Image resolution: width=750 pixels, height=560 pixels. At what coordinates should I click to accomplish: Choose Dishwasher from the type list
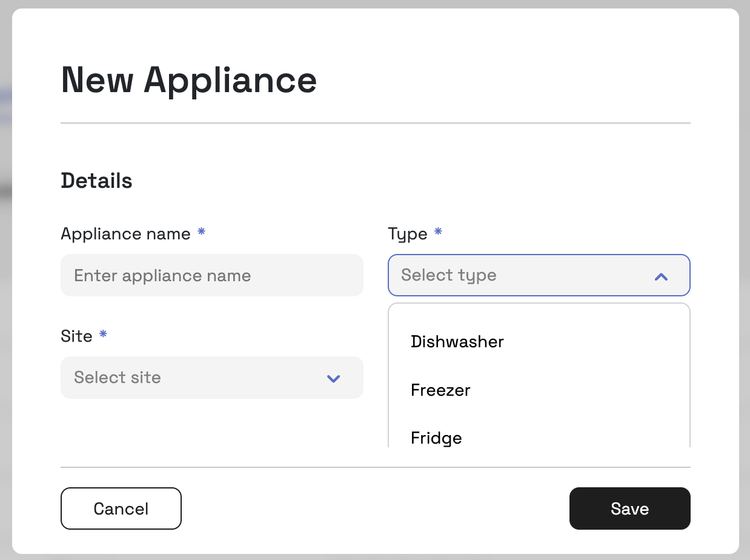(457, 342)
